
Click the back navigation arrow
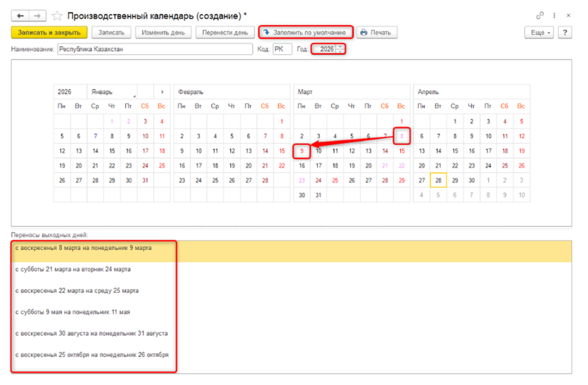click(x=20, y=15)
